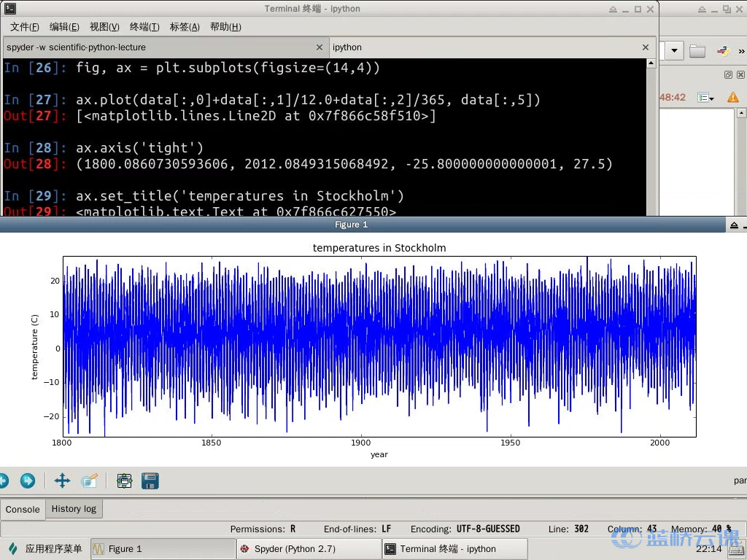747x560 pixels.
Task: Click the forward arrow in the figure toolbar
Action: [27, 481]
